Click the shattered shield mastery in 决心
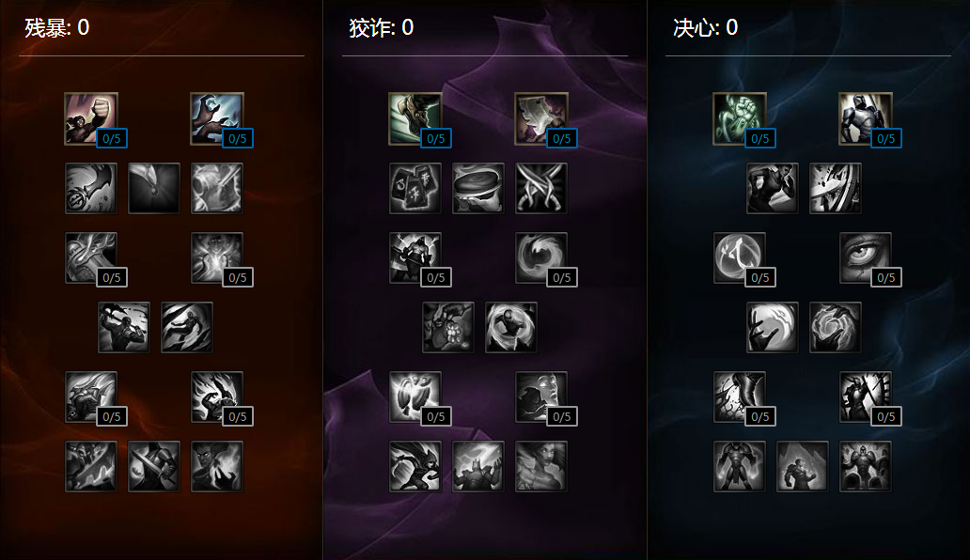This screenshot has height=560, width=970. point(836,188)
